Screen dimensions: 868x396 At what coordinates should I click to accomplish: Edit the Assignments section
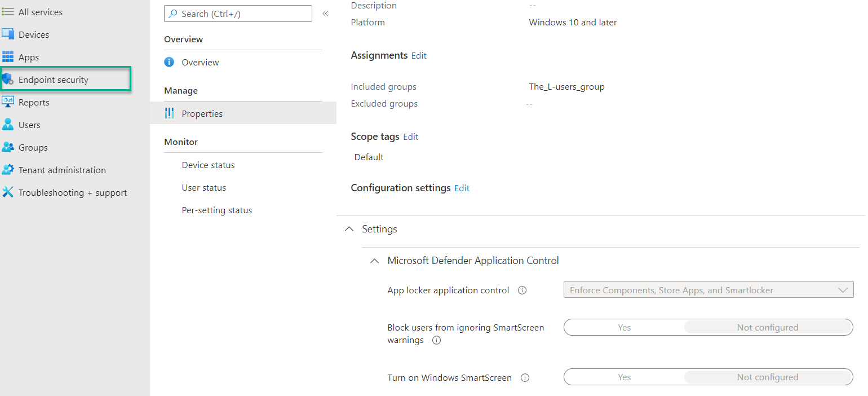point(419,55)
